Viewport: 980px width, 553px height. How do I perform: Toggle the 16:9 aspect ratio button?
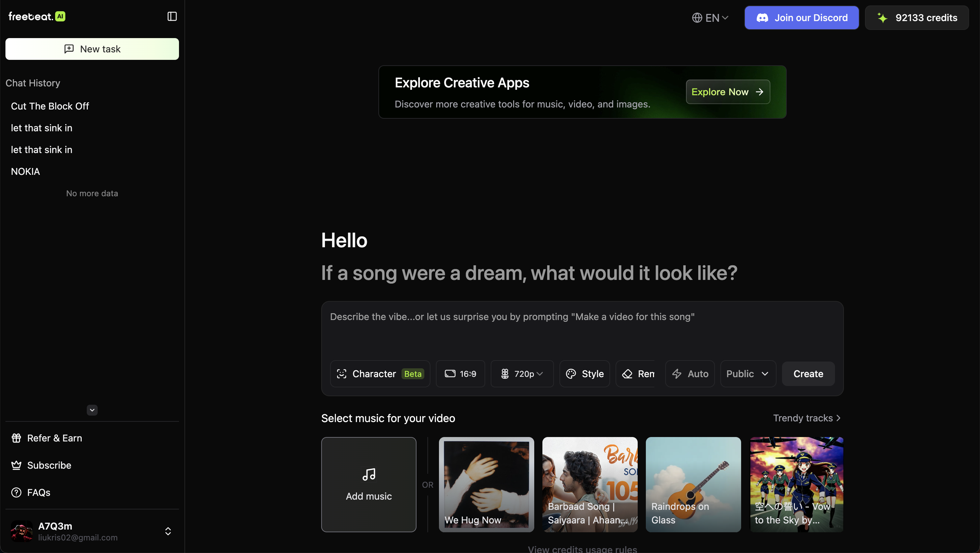point(460,374)
